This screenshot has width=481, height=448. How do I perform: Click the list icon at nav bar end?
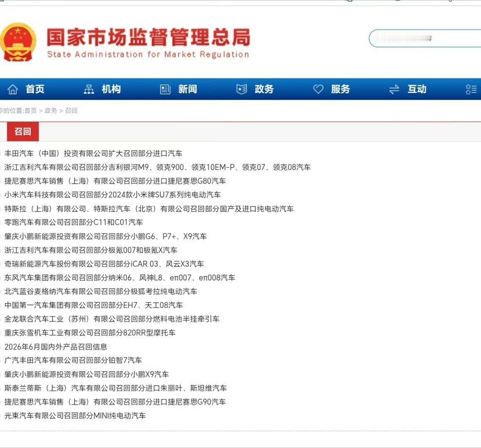pos(471,89)
